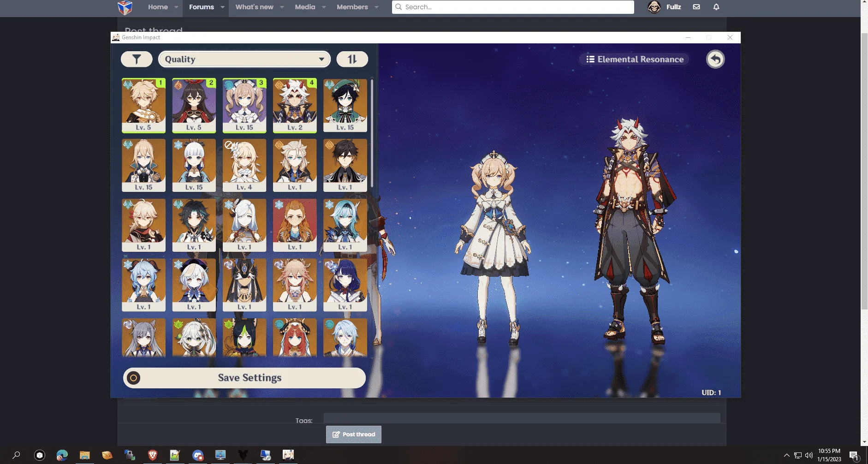Open File Explorer from the taskbar

pos(84,455)
